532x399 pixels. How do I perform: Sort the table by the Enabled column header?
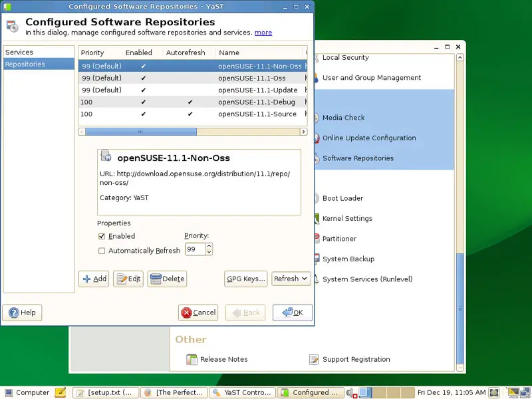tap(142, 53)
